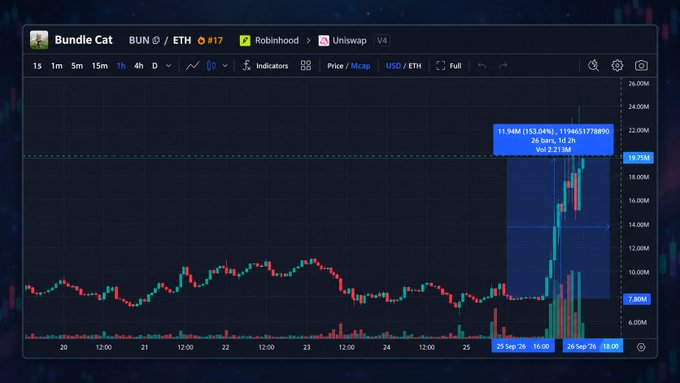Select the 4h timeframe

click(138, 66)
